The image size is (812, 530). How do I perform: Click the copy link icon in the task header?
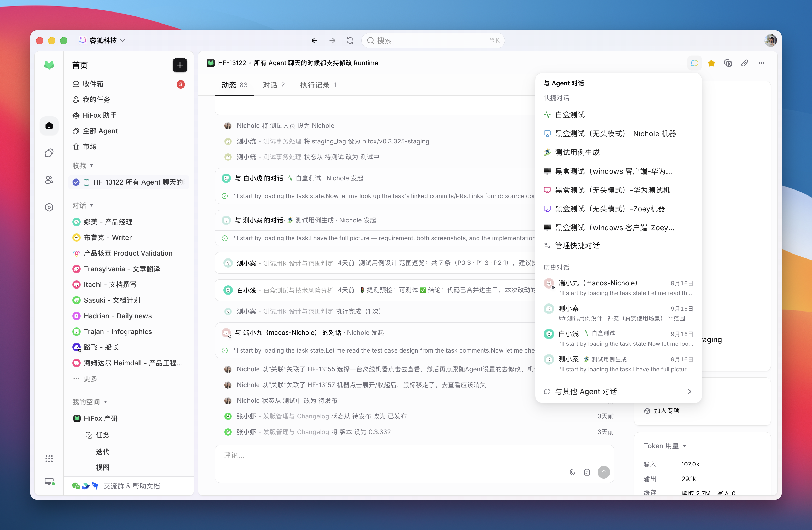click(x=745, y=63)
